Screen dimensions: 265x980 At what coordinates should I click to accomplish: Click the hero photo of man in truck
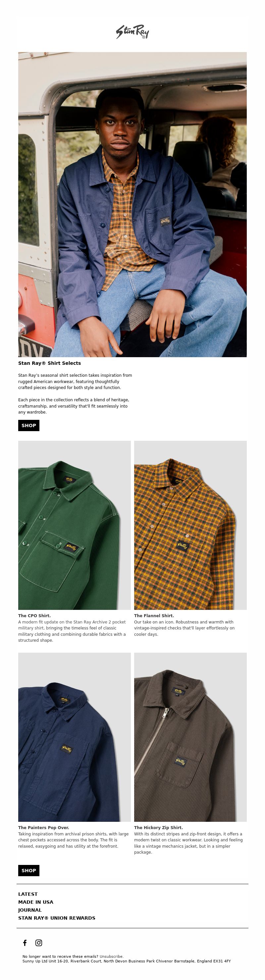(132, 204)
